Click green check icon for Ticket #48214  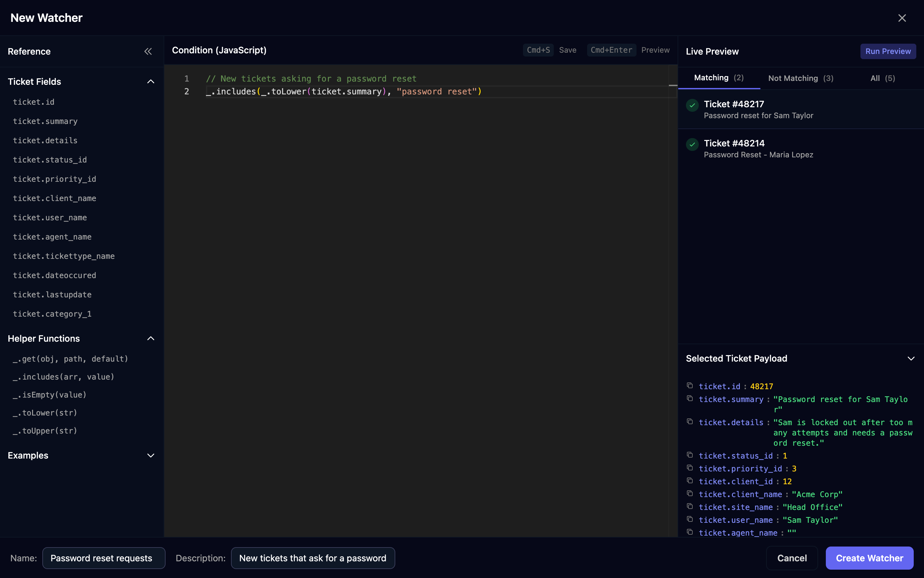click(x=692, y=144)
